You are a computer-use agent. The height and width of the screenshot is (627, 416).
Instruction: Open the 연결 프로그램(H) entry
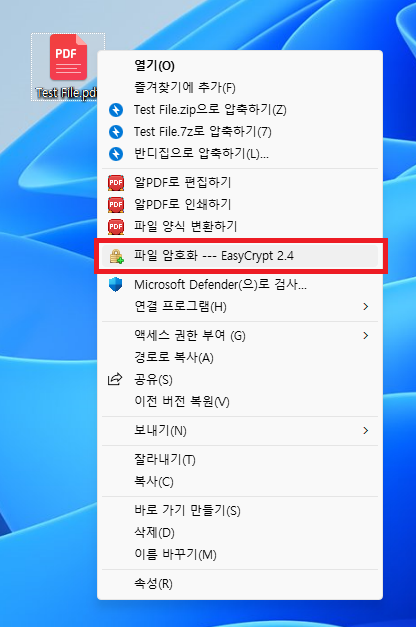click(240, 307)
